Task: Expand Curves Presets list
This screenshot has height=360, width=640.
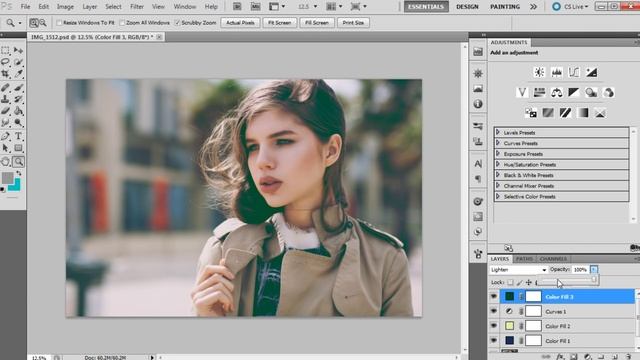Action: coord(498,143)
